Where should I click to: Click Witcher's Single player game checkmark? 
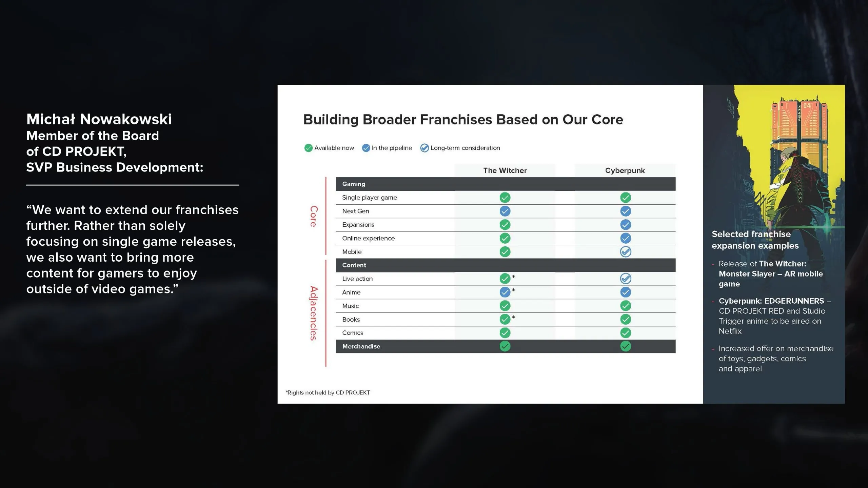(x=505, y=198)
